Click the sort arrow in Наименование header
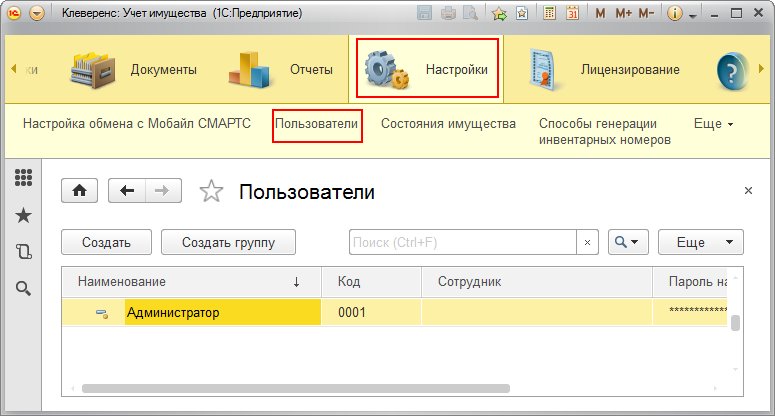775x416 pixels. (x=297, y=282)
